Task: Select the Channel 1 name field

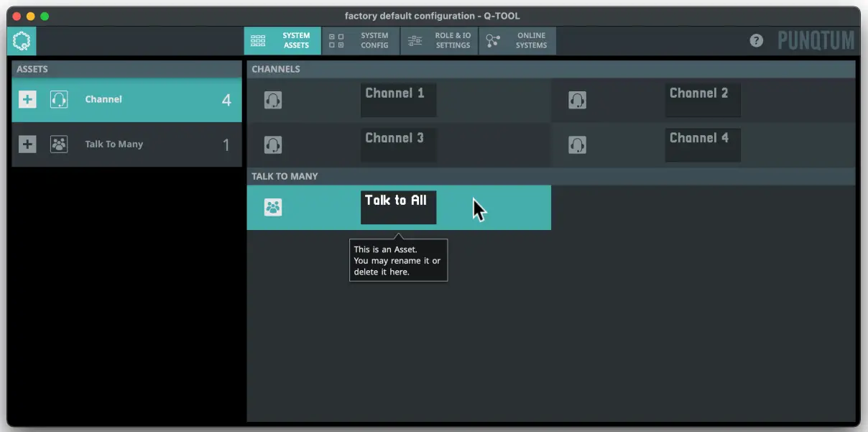Action: (x=398, y=100)
